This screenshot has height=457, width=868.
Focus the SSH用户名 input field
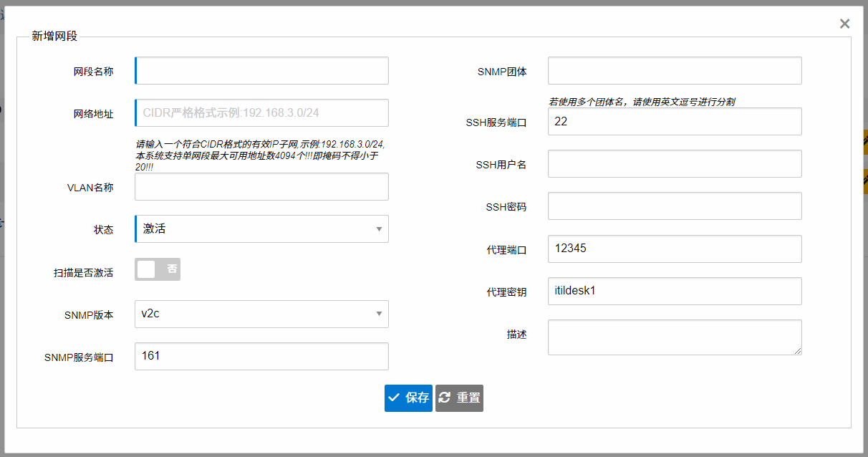point(675,163)
